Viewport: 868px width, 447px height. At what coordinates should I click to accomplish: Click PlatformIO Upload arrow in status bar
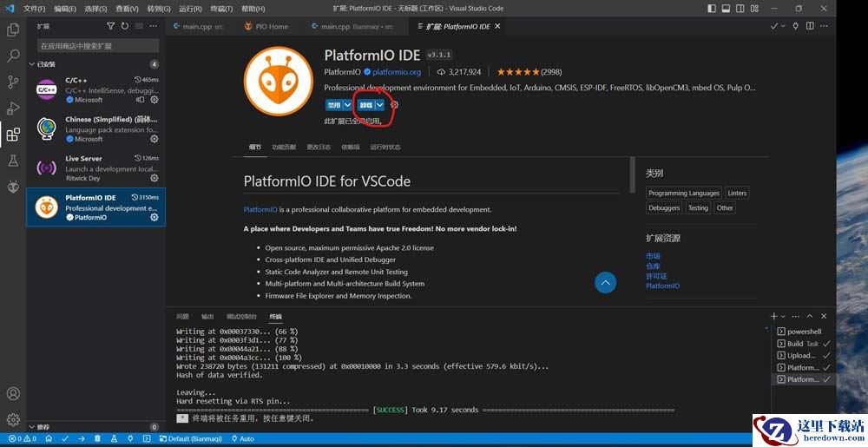point(82,438)
